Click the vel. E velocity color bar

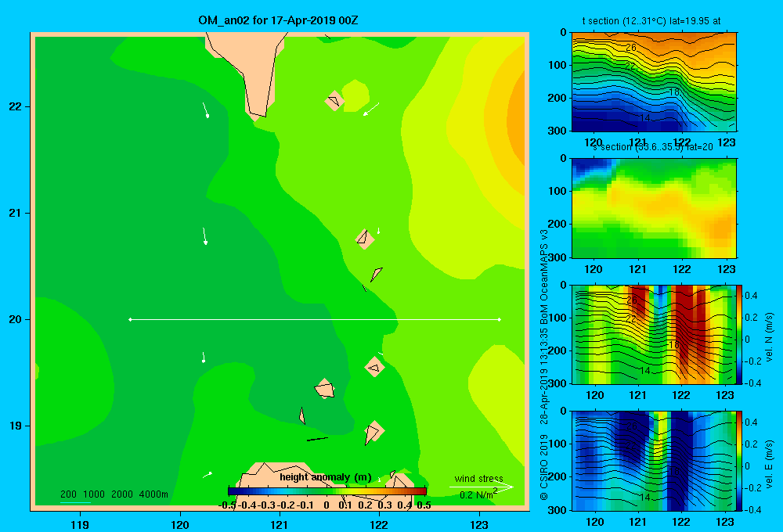[x=739, y=461]
